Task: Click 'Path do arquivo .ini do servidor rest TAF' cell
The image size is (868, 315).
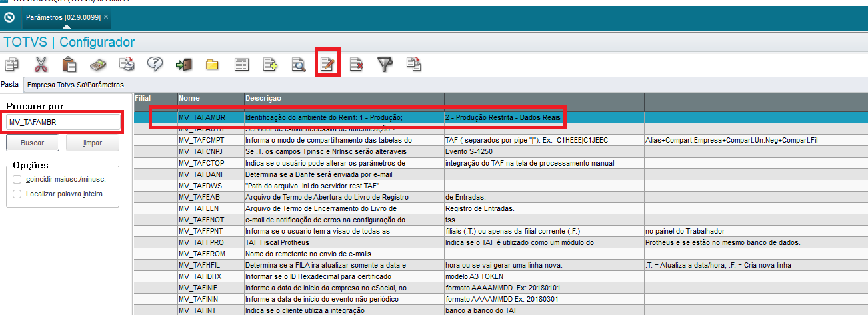Action: point(343,186)
